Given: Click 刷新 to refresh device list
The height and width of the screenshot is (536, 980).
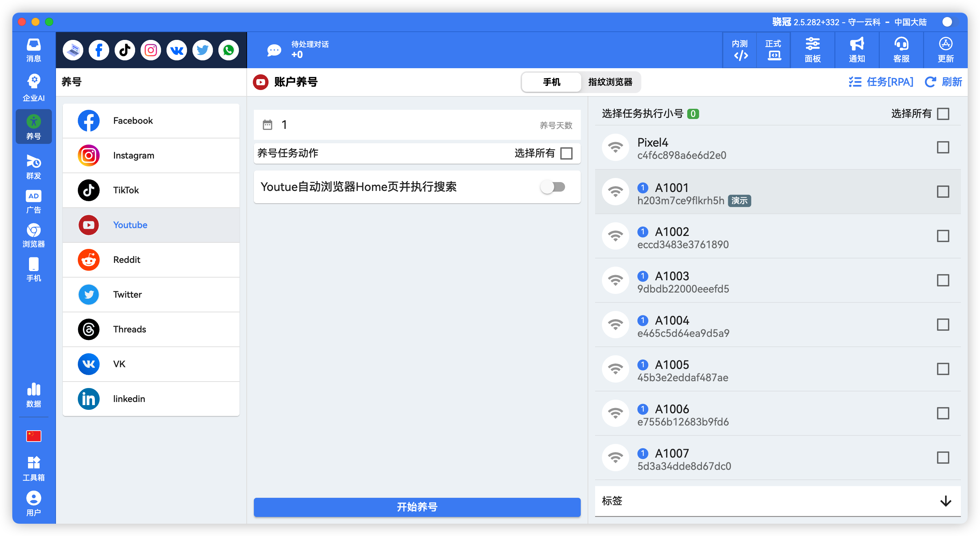Looking at the screenshot, I should pyautogui.click(x=943, y=82).
